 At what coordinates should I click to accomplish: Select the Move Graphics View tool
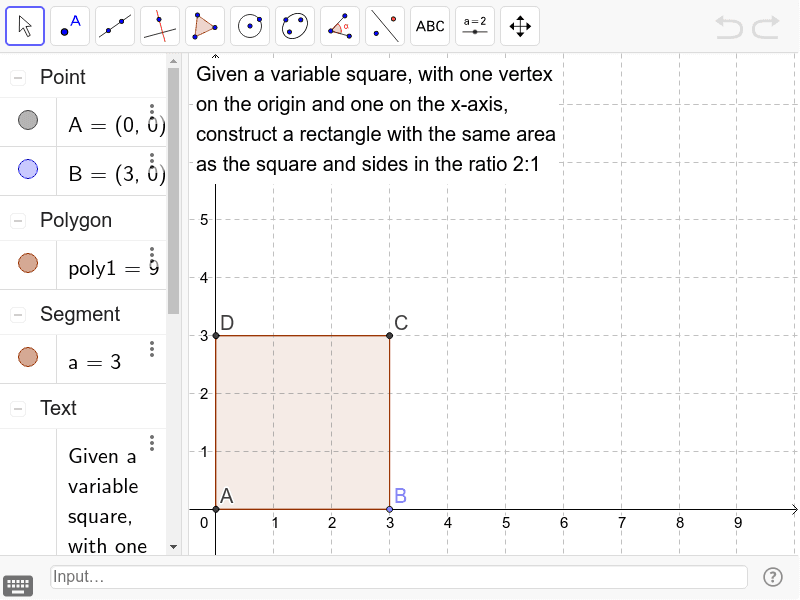point(520,26)
